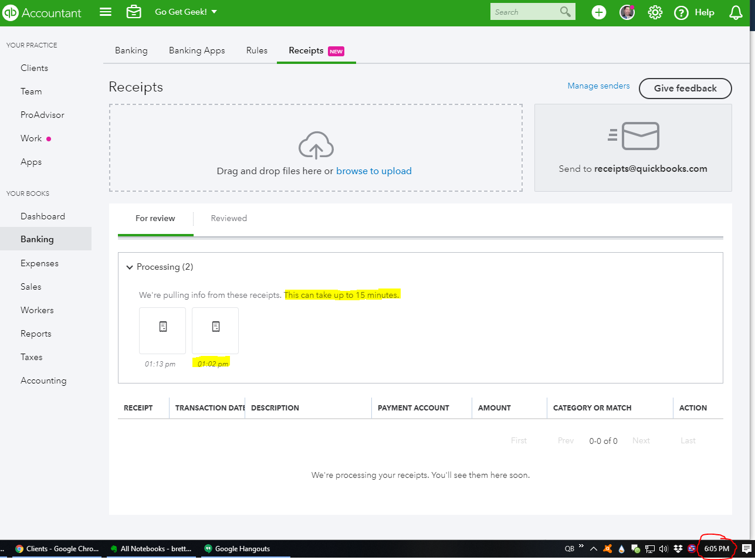Switch to Evernote All Notebooks taskbar window
Viewport: 755px width, 560px height.
151,549
